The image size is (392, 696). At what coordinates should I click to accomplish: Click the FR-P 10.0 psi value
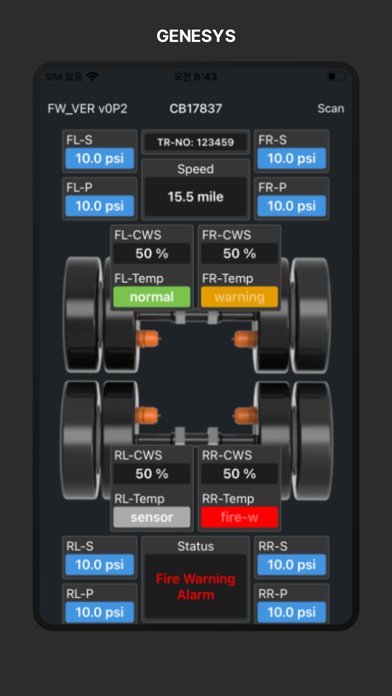tap(292, 206)
